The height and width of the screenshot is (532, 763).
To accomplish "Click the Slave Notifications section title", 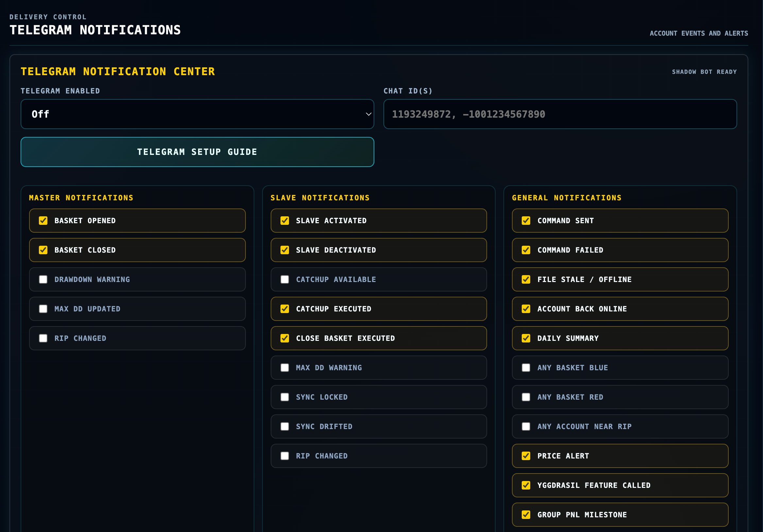I will pos(320,198).
